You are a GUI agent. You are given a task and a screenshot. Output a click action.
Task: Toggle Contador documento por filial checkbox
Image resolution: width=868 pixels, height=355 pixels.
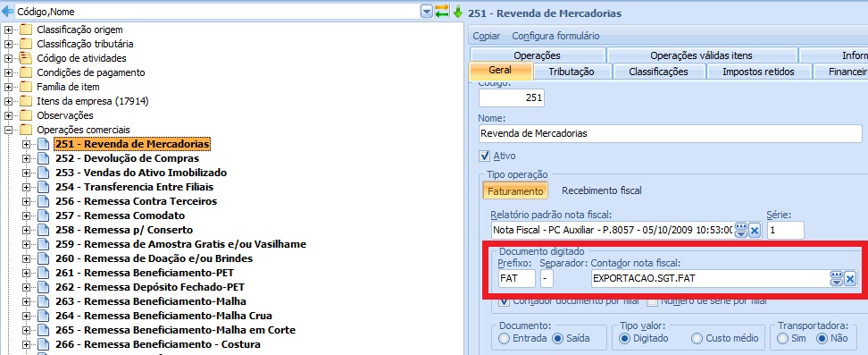pos(504,301)
